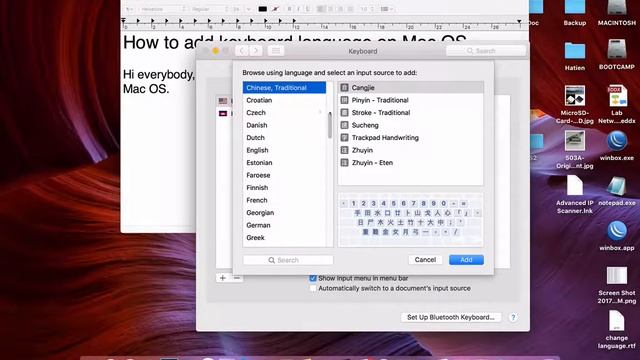640x360 pixels.
Task: Click the Cancel button
Action: pos(425,260)
